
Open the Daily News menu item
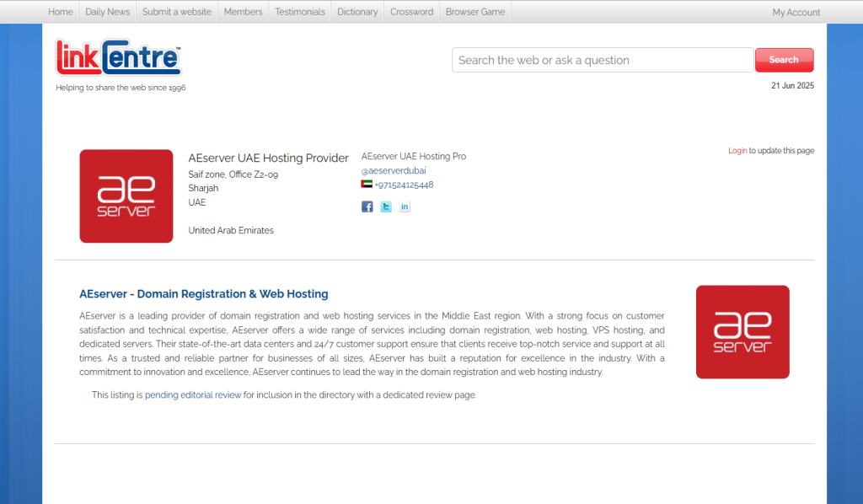point(107,12)
